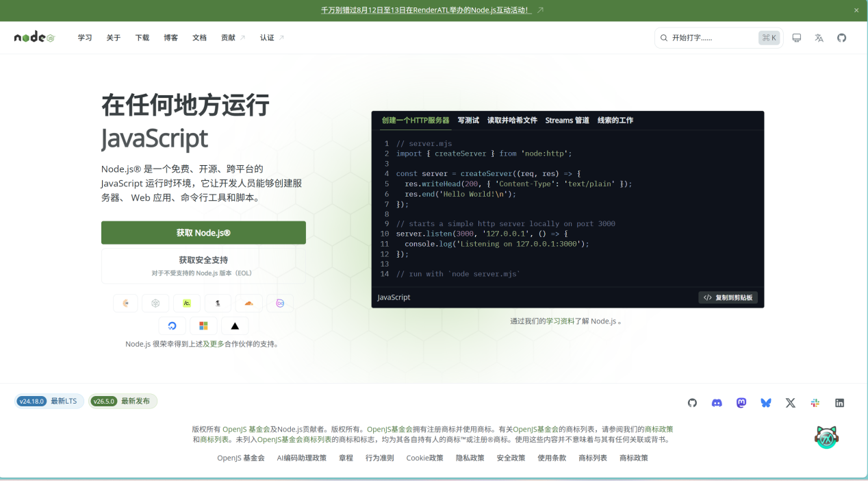Switch to the Streams 管道 tab

click(x=567, y=120)
